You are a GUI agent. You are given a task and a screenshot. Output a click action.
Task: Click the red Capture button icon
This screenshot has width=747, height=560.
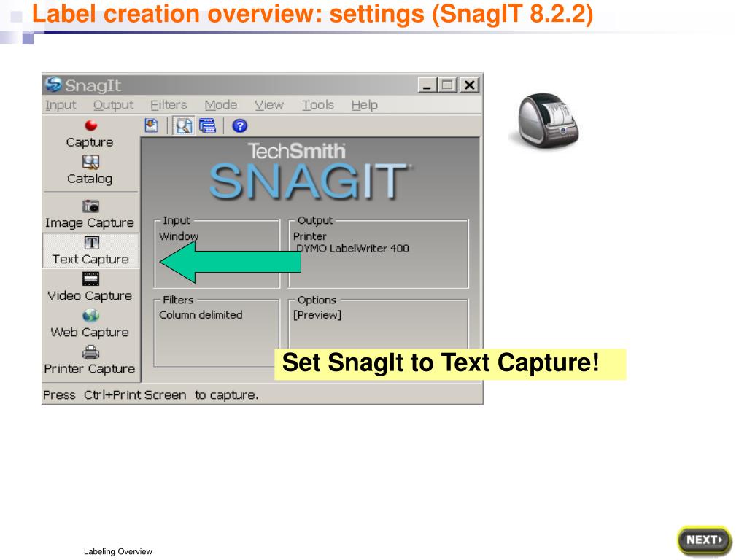pyautogui.click(x=91, y=125)
